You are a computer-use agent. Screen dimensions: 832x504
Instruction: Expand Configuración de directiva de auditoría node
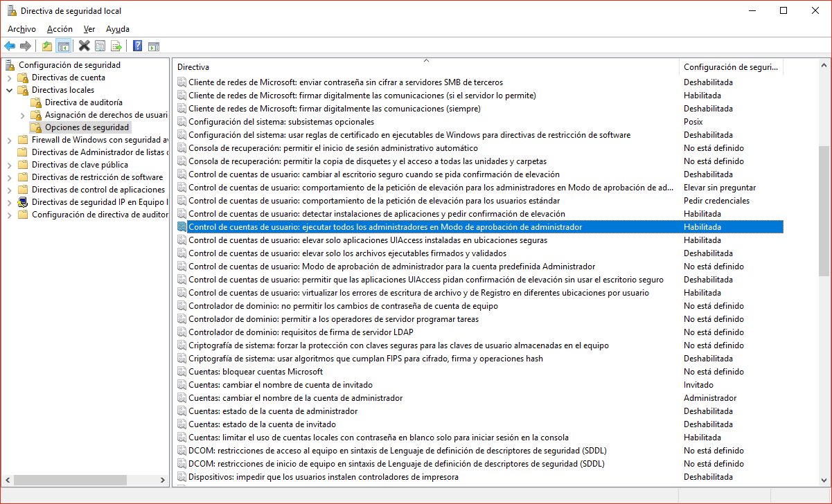tap(10, 215)
